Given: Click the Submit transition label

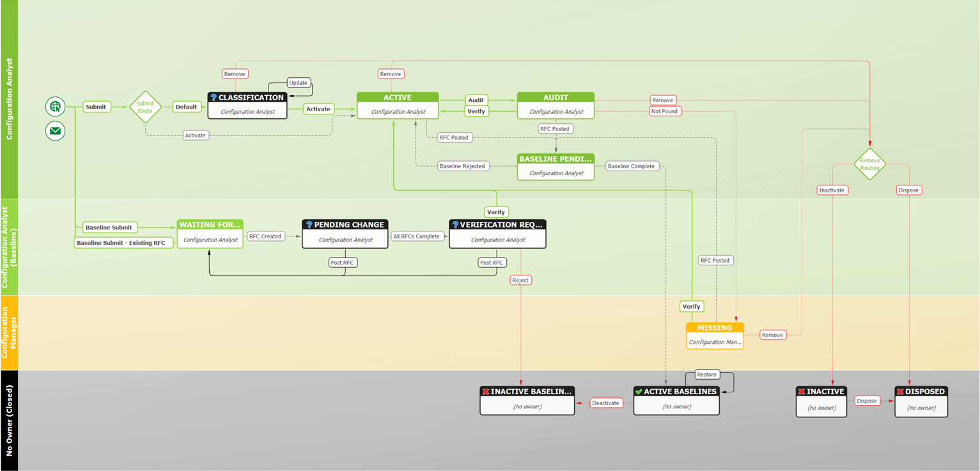Looking at the screenshot, I should click(96, 107).
